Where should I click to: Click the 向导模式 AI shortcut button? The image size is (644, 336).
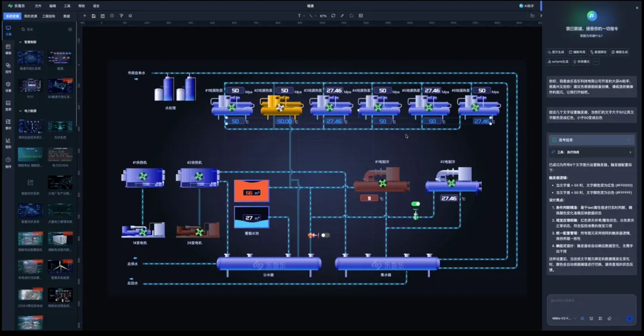581,61
